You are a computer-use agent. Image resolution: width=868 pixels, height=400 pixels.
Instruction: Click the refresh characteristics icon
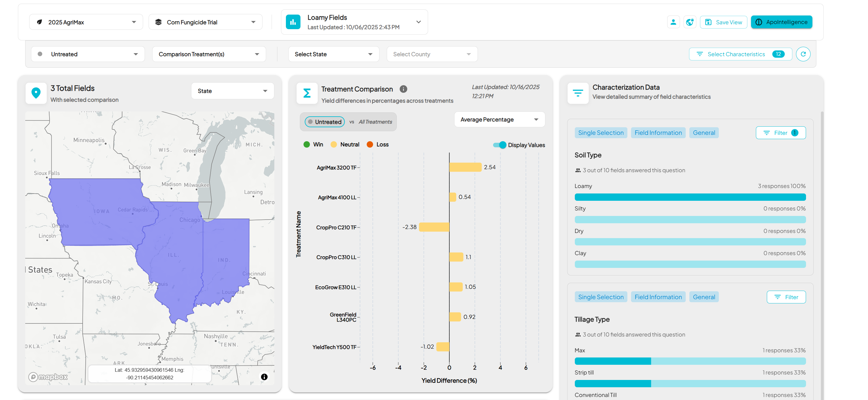click(803, 54)
